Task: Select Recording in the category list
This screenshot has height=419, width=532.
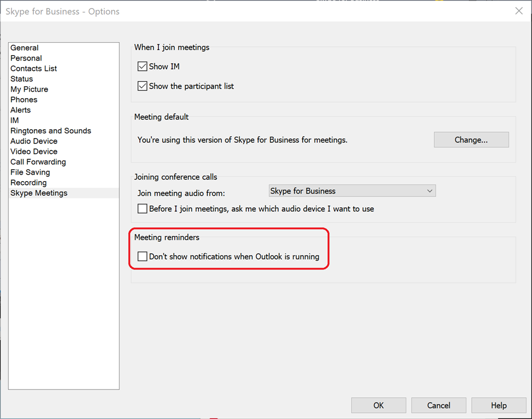Action: [x=28, y=183]
